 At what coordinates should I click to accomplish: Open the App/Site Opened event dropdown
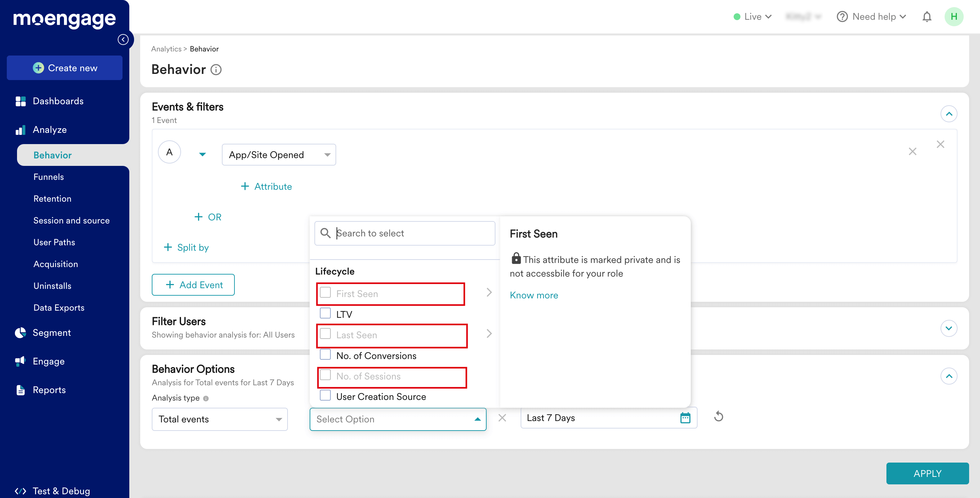278,155
